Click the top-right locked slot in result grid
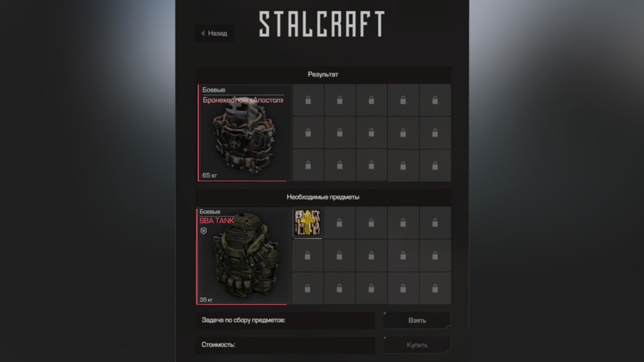Image resolution: width=644 pixels, height=362 pixels. pyautogui.click(x=435, y=100)
